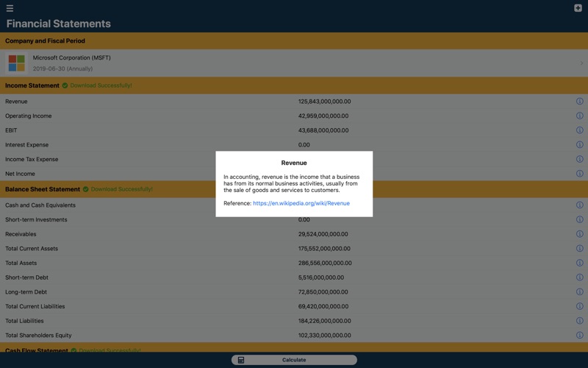Show info for Net Income row
The height and width of the screenshot is (368, 588).
click(579, 174)
